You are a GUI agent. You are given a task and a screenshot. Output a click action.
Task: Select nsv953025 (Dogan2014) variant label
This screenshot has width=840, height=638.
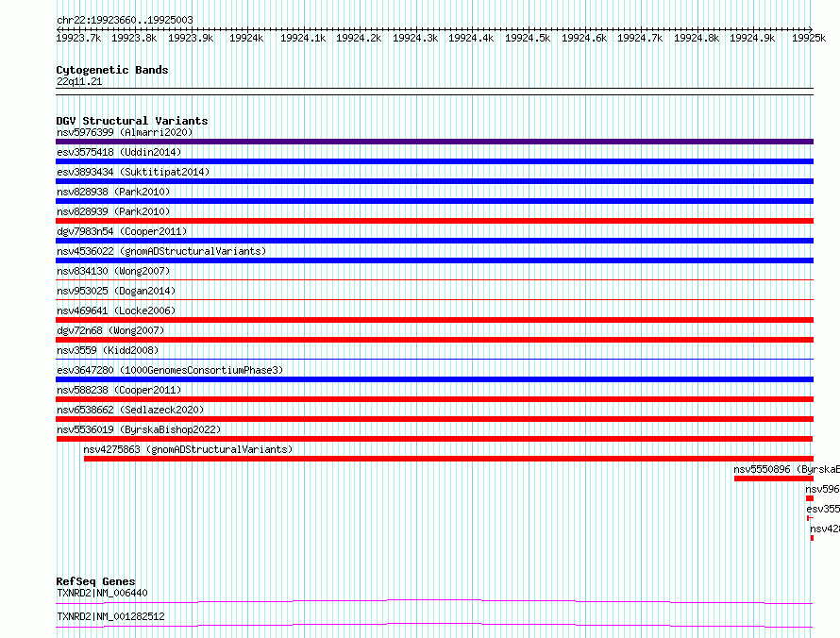116,291
